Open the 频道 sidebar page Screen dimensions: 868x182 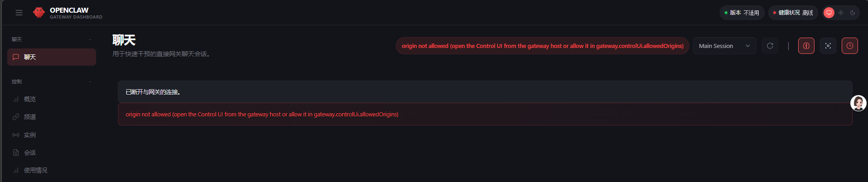pyautogui.click(x=30, y=117)
